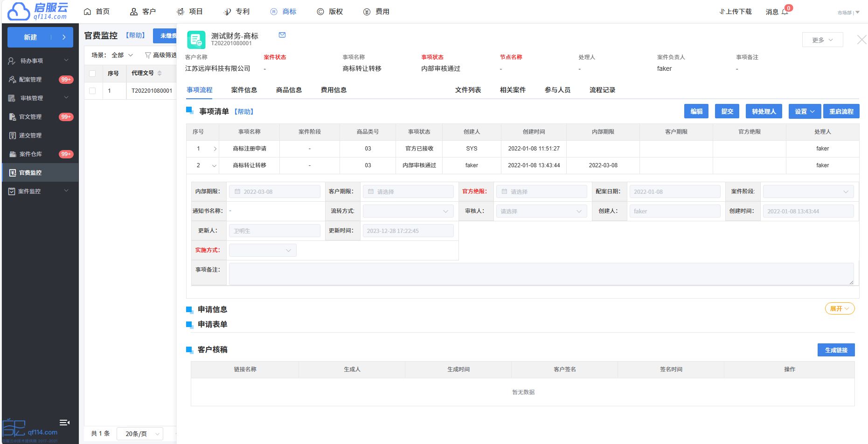Screen dimensions: 868x444
Task: Open the 案件阶段 dropdown
Action: (808, 191)
